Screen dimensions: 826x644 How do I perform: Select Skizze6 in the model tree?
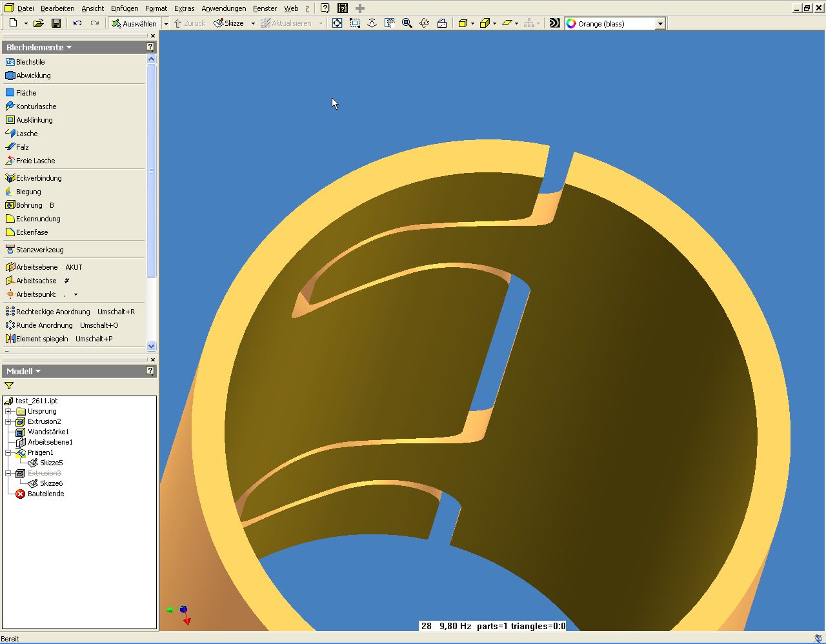coord(51,483)
